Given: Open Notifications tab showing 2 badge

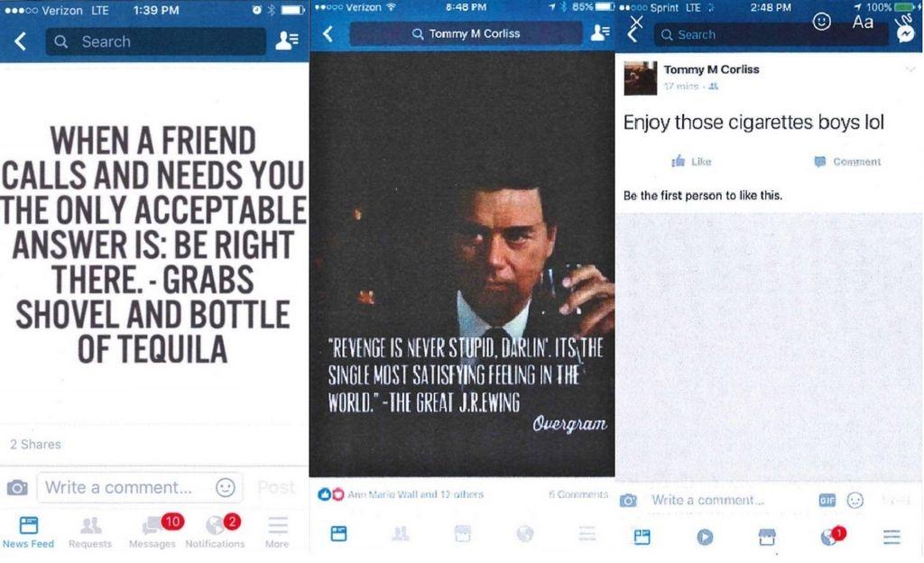Looking at the screenshot, I should 215,531.
